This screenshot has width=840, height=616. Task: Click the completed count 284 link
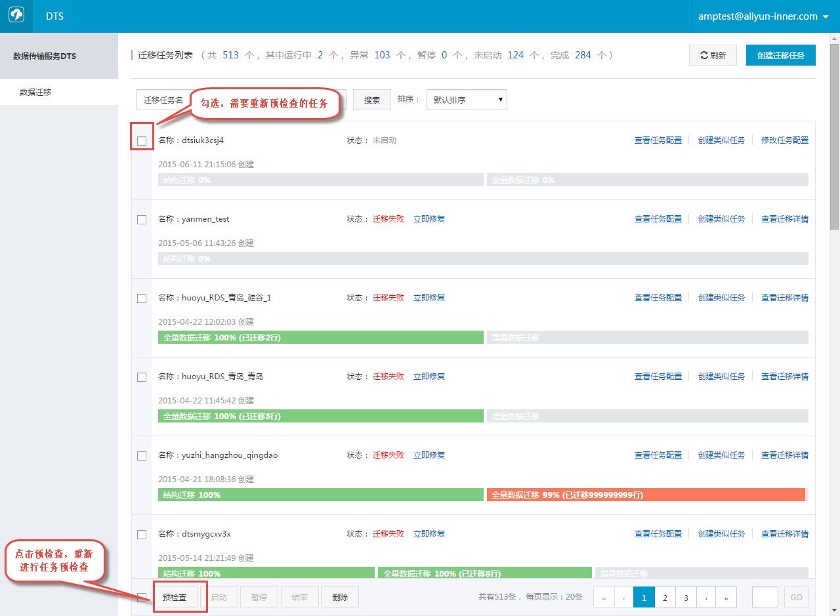click(x=583, y=55)
